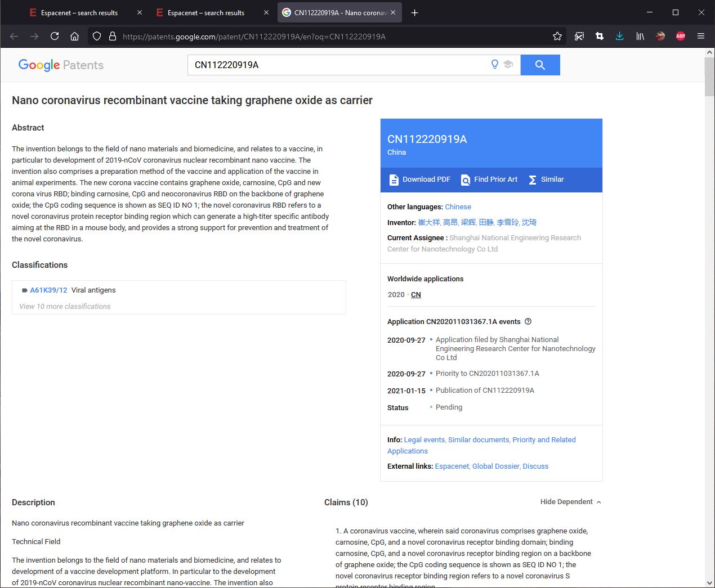Click the page vertical scrollbar thumb
Image resolution: width=715 pixels, height=588 pixels.
(x=709, y=76)
